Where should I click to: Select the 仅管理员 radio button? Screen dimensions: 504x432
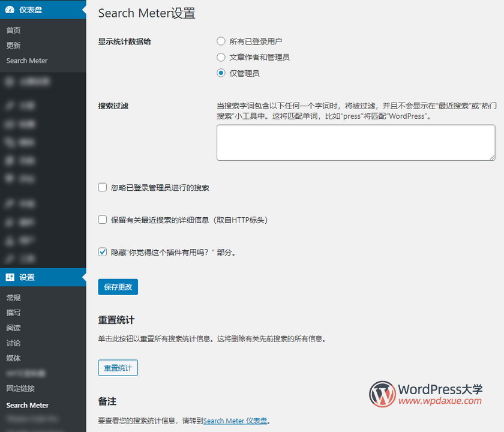pos(221,73)
